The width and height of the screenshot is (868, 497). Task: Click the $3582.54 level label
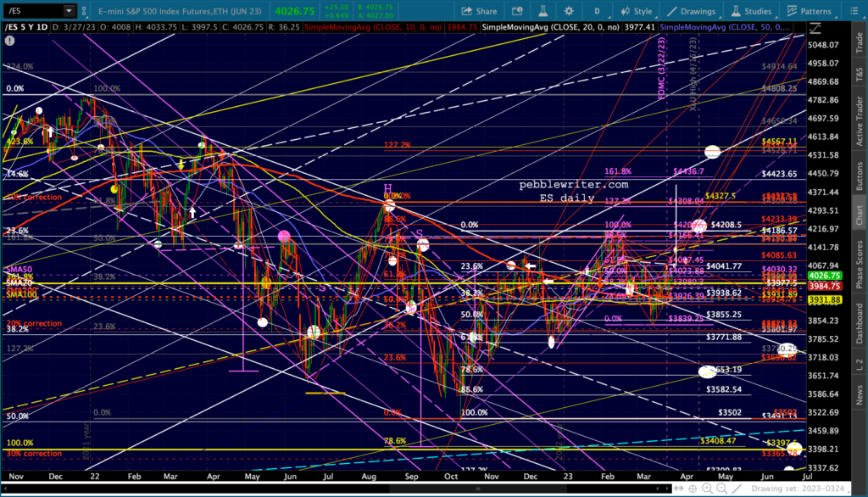click(x=724, y=389)
